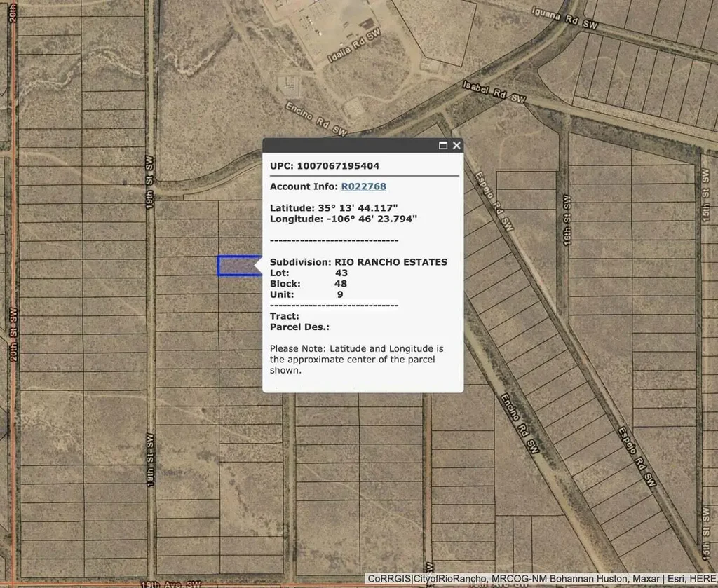Click the Lot number 43 value
The height and width of the screenshot is (588, 718).
click(x=341, y=273)
